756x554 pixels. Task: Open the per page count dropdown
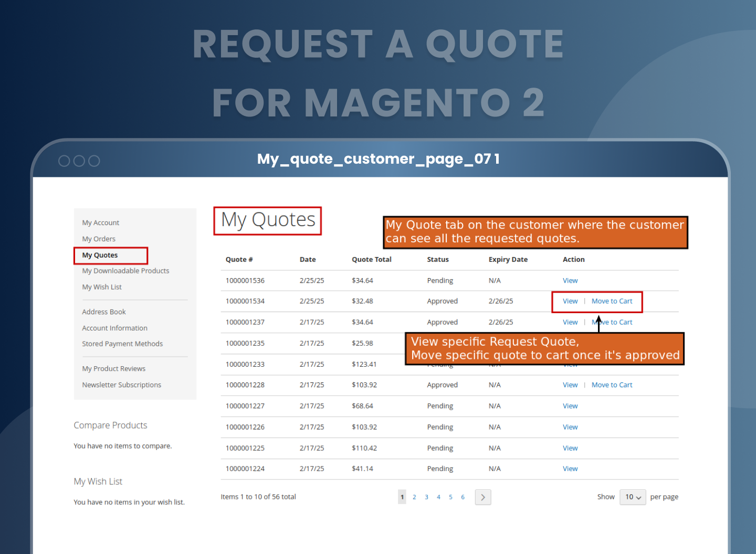[632, 497]
